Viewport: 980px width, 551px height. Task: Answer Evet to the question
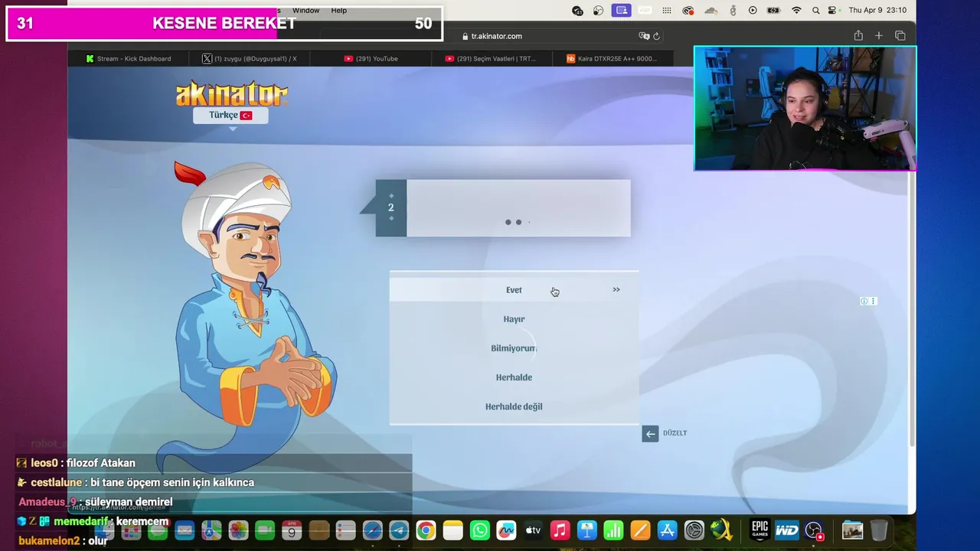514,290
